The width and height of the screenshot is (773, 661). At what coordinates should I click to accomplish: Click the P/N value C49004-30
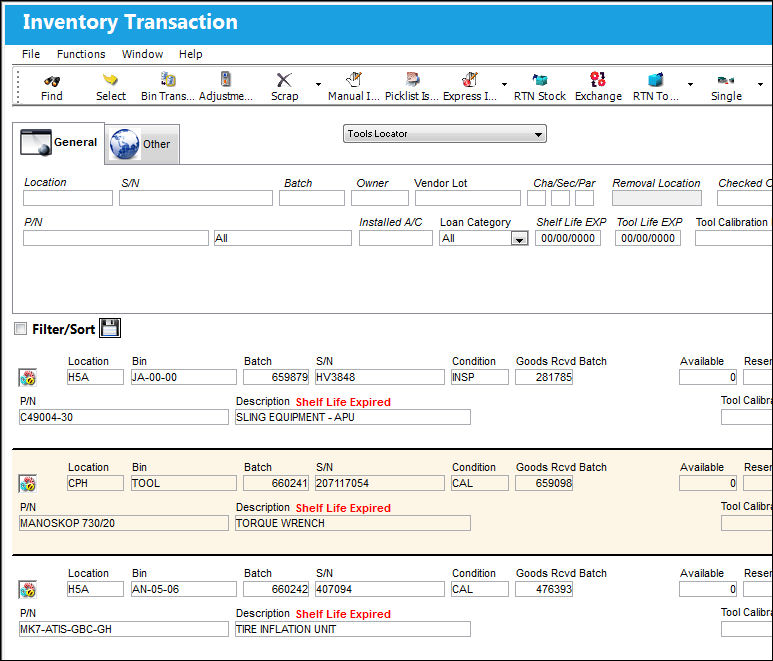pyautogui.click(x=124, y=417)
